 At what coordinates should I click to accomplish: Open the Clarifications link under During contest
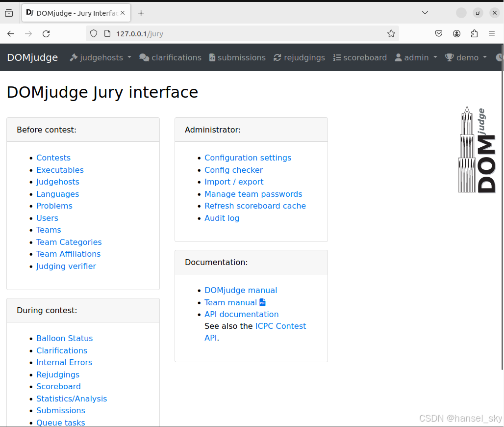tap(62, 351)
